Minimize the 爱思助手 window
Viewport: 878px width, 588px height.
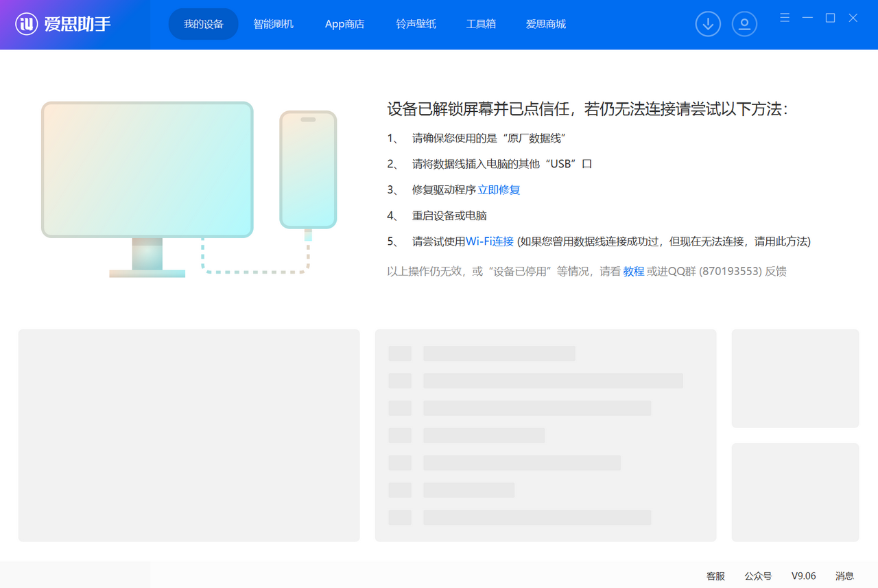pos(807,18)
